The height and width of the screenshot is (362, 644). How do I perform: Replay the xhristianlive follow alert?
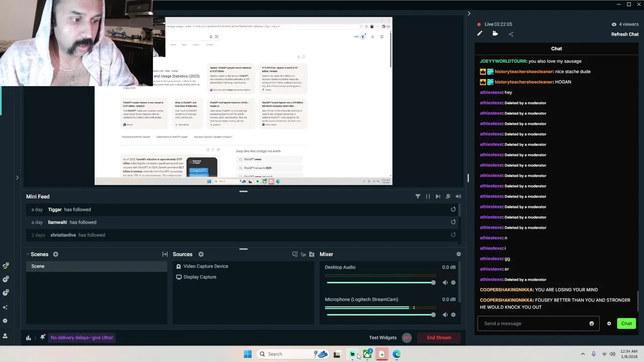pyautogui.click(x=453, y=235)
